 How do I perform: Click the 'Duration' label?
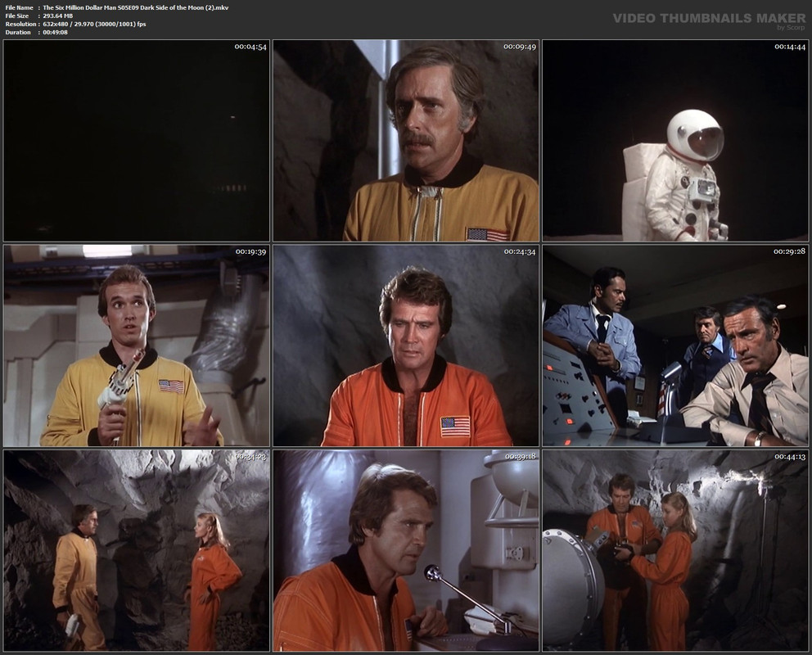coord(18,32)
